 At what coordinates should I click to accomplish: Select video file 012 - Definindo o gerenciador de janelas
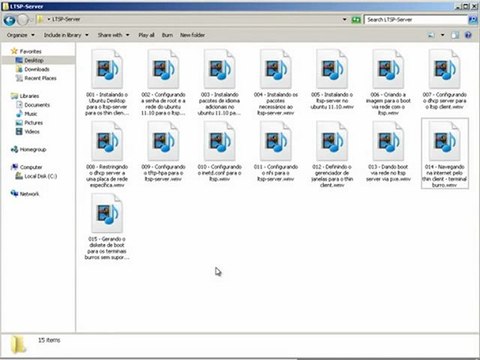coord(332,154)
